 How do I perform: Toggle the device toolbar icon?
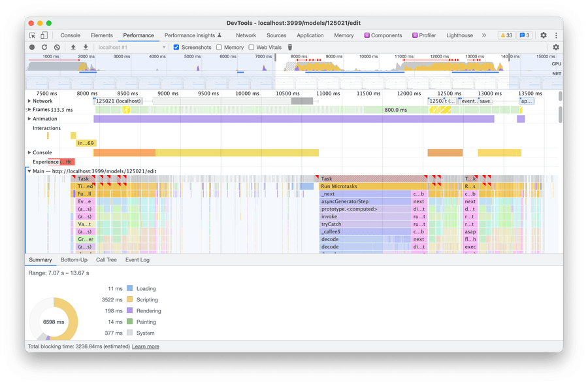pyautogui.click(x=44, y=35)
